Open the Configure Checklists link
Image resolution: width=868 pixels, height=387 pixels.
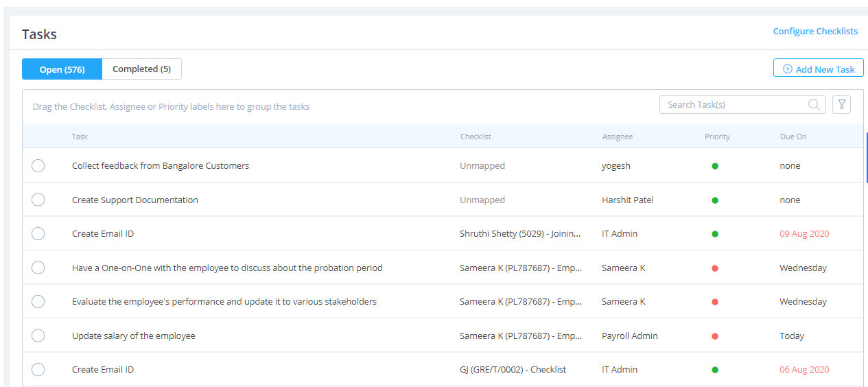click(x=815, y=31)
